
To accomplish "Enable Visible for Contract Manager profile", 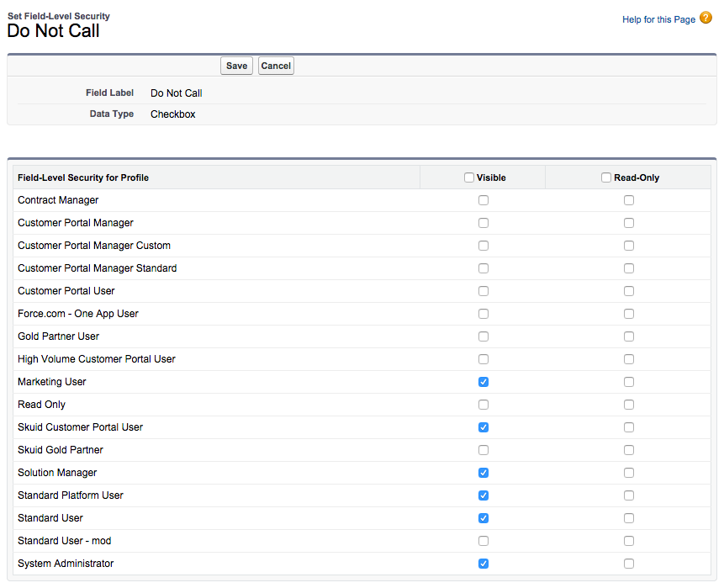I will click(x=484, y=200).
